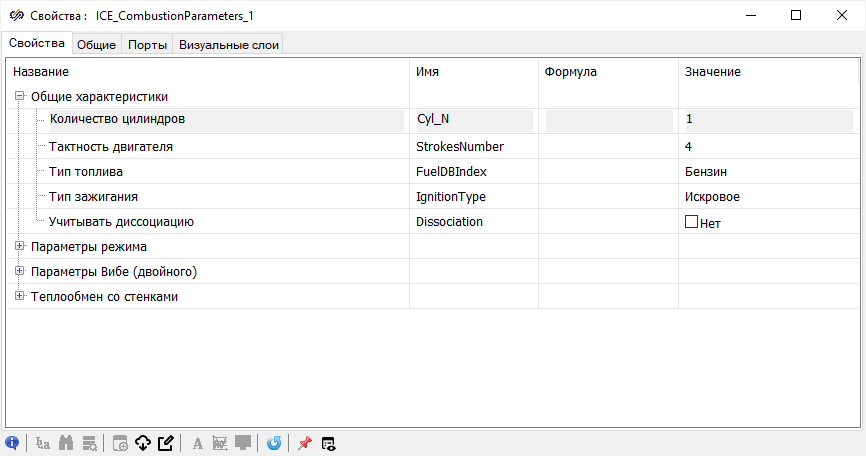Open the Визуальные слои tab
This screenshot has height=456, width=866.
point(229,44)
